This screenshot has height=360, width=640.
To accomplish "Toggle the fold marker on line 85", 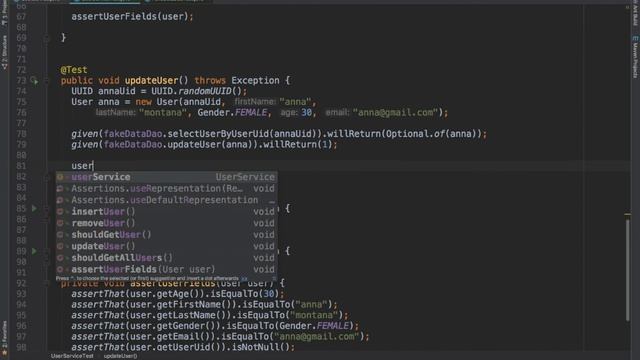I will pyautogui.click(x=46, y=209).
